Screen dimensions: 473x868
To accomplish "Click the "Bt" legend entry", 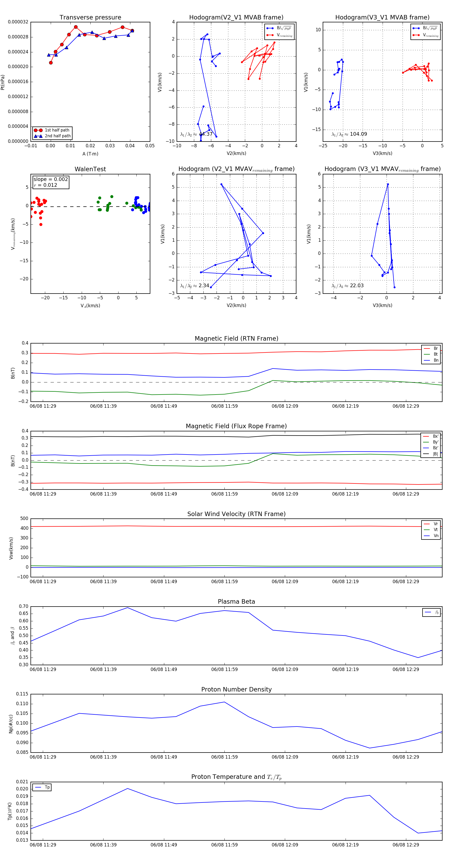I will coord(431,354).
